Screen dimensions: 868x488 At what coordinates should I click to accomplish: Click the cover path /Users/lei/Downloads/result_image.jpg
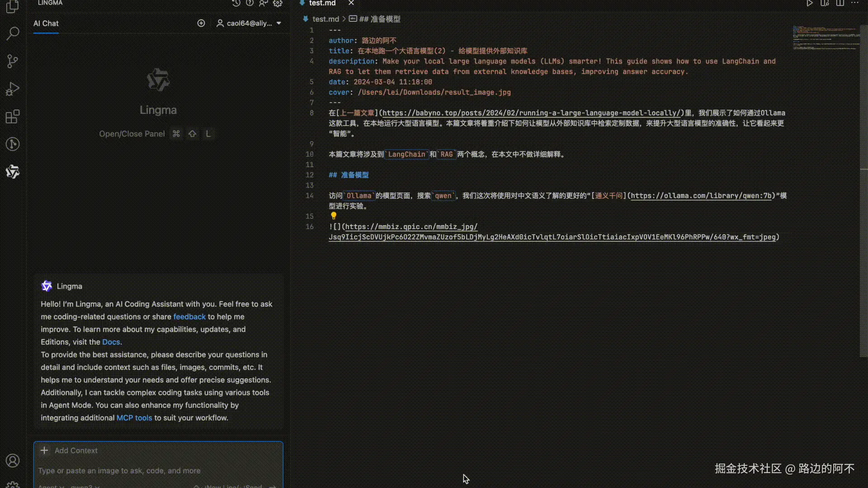click(x=434, y=92)
